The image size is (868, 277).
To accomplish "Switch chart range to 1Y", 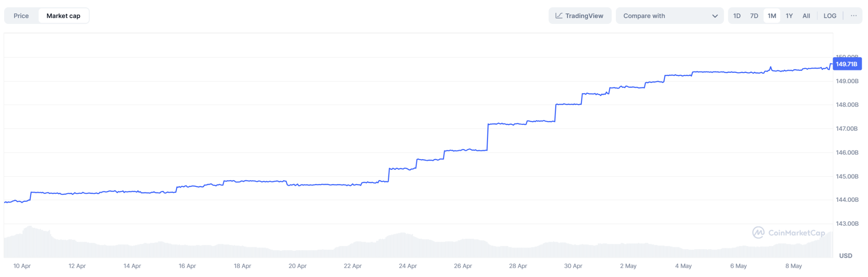I will pos(789,16).
